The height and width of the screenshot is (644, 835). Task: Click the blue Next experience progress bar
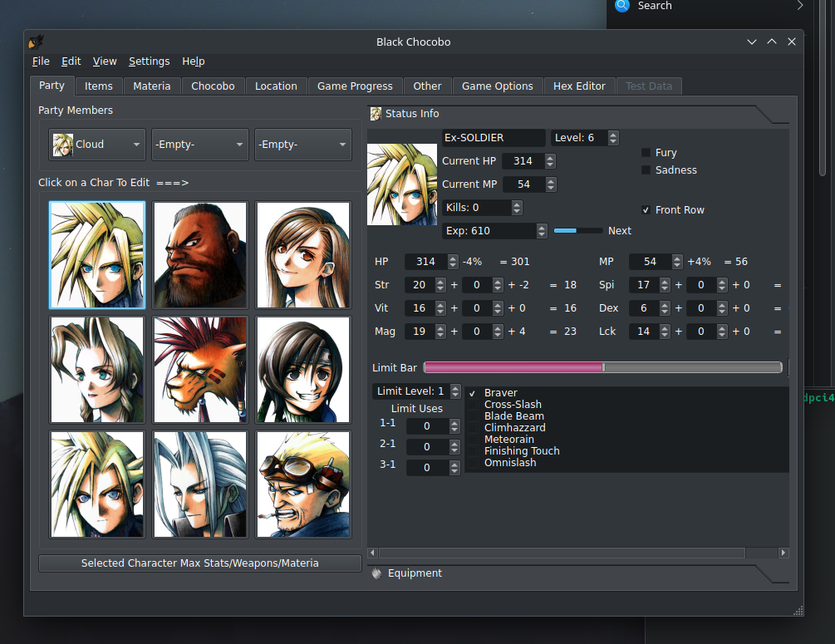(577, 231)
